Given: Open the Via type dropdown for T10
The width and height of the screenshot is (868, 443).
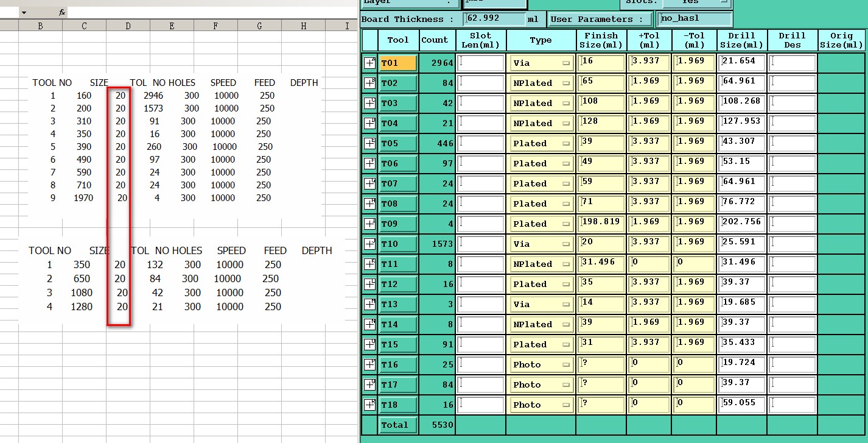Looking at the screenshot, I should coord(542,244).
